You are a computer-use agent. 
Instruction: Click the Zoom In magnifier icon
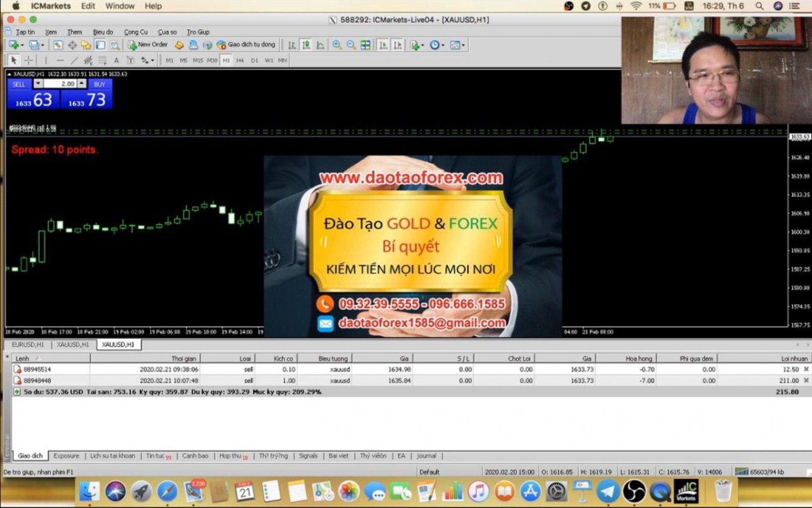click(x=337, y=45)
